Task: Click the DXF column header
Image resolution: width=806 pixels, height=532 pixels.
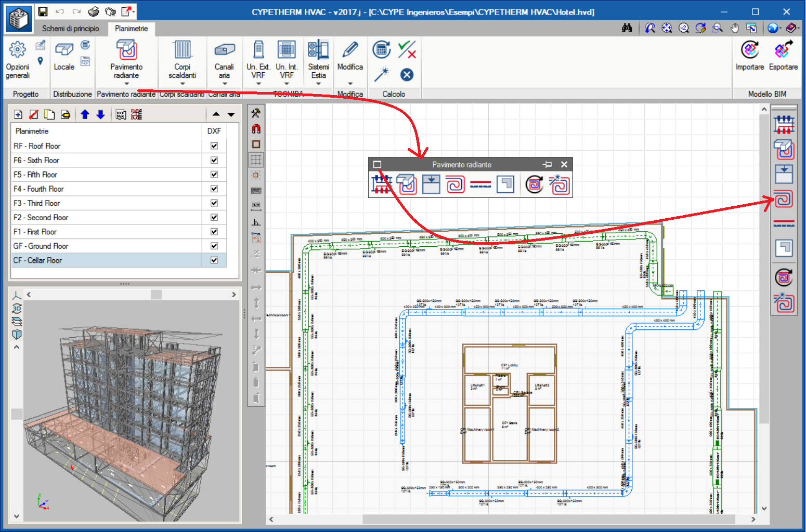Action: [214, 131]
